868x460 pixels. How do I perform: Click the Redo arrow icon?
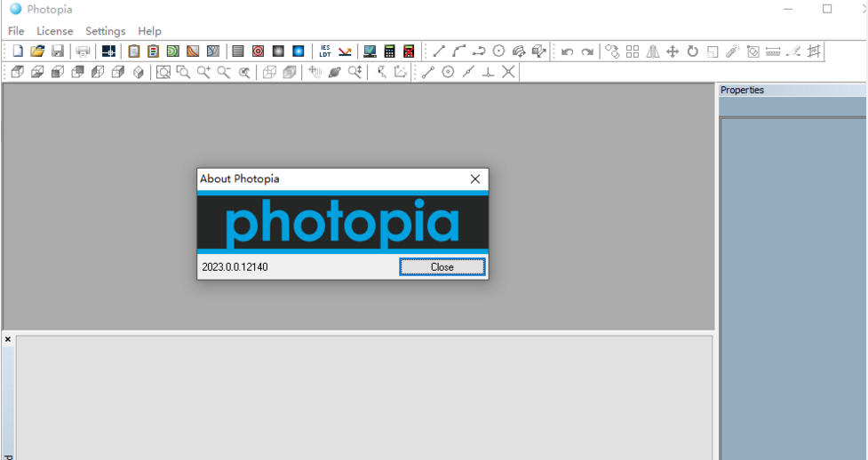587,52
